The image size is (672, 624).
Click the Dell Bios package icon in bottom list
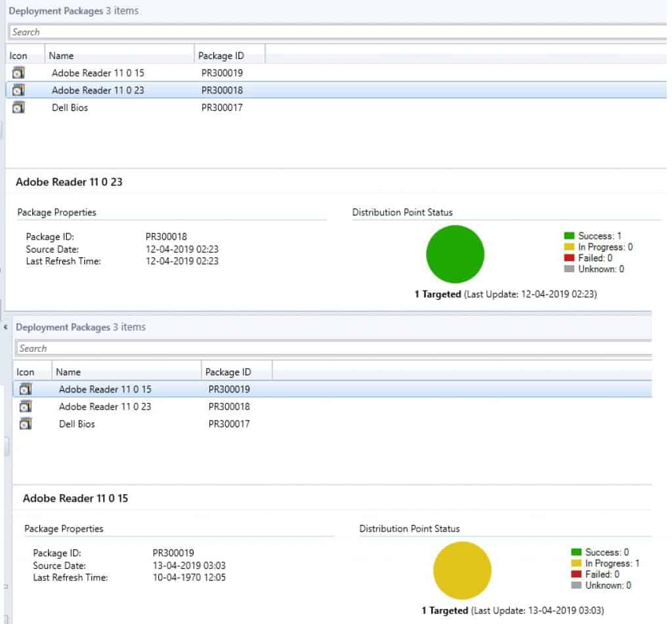point(26,424)
